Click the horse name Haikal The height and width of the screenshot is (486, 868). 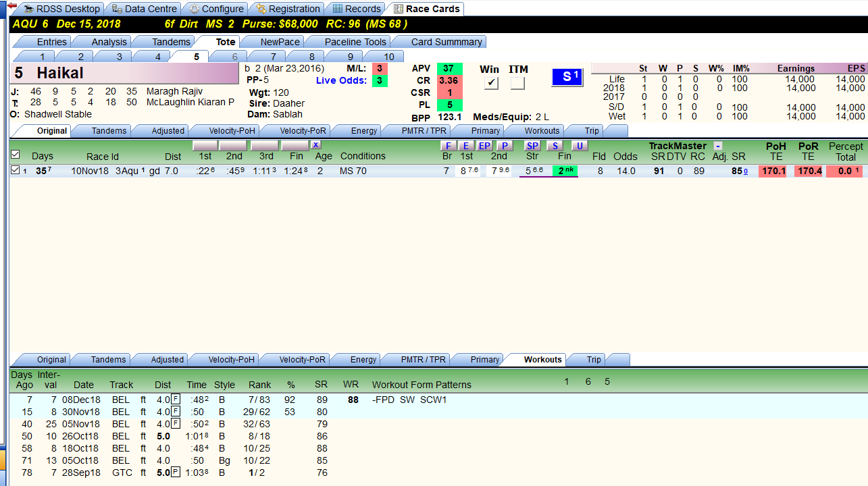[60, 73]
